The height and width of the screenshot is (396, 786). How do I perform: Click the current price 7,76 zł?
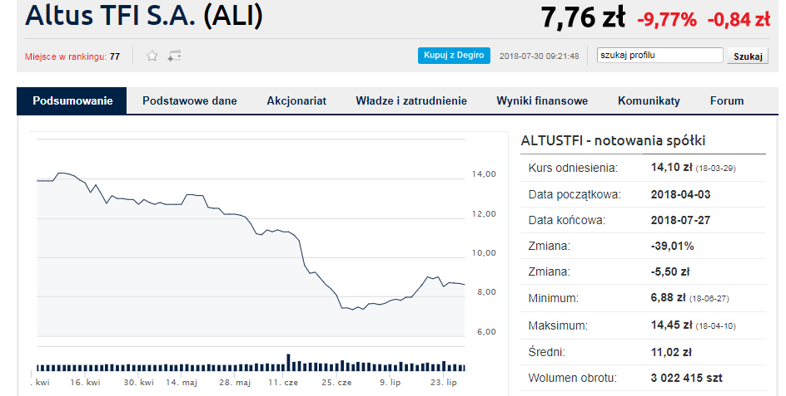pos(582,18)
